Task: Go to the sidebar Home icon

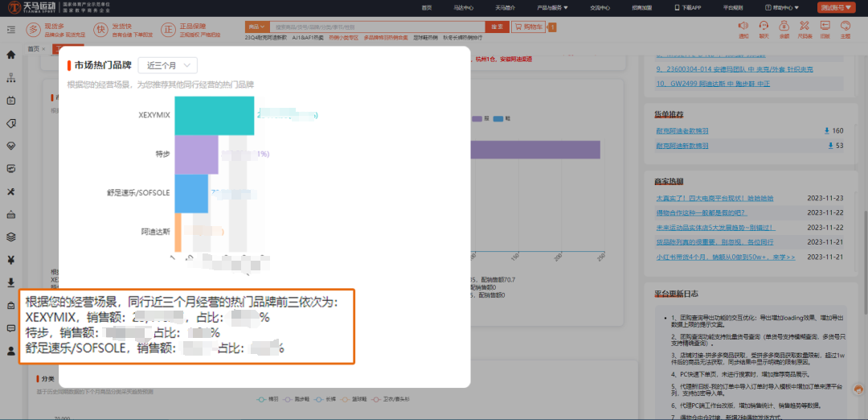Action: (x=10, y=55)
